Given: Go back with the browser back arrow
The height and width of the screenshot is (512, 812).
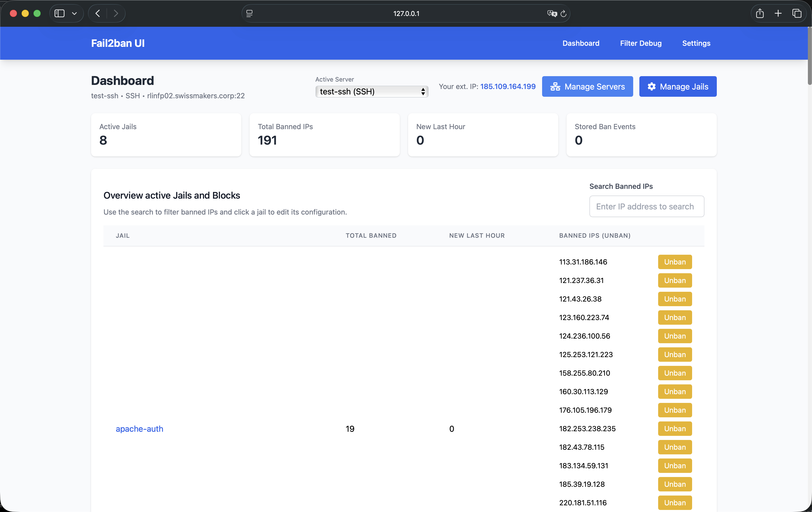Looking at the screenshot, I should point(98,13).
